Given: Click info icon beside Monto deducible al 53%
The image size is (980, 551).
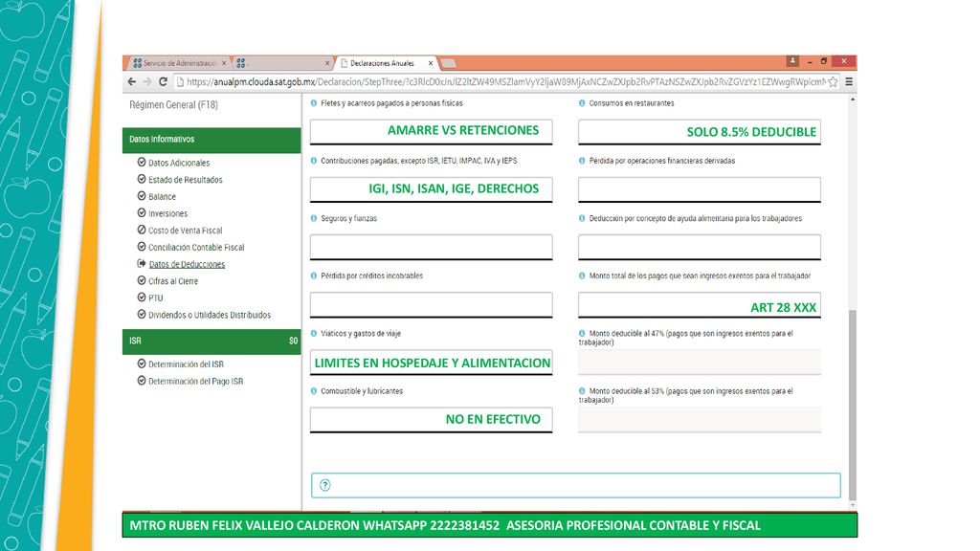Looking at the screenshot, I should (x=582, y=391).
